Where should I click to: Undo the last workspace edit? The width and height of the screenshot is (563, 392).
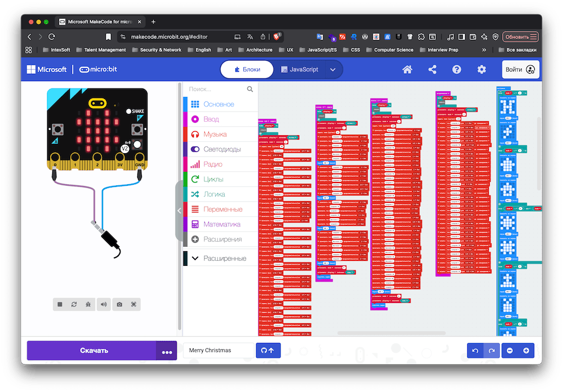475,350
